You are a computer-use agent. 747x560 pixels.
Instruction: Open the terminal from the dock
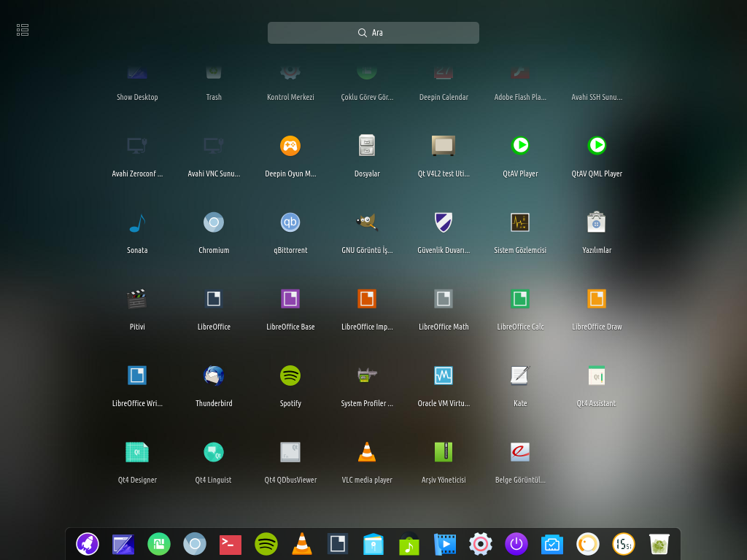(x=230, y=544)
